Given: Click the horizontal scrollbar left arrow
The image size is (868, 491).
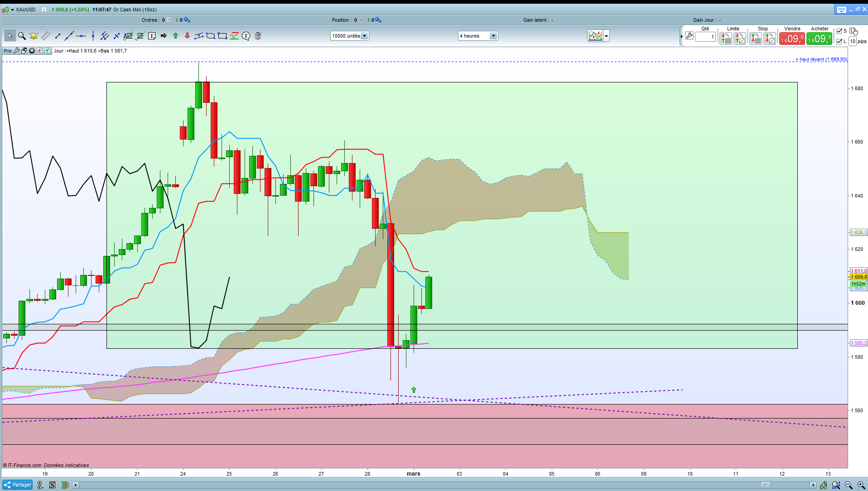Looking at the screenshot, I should coord(77,485).
